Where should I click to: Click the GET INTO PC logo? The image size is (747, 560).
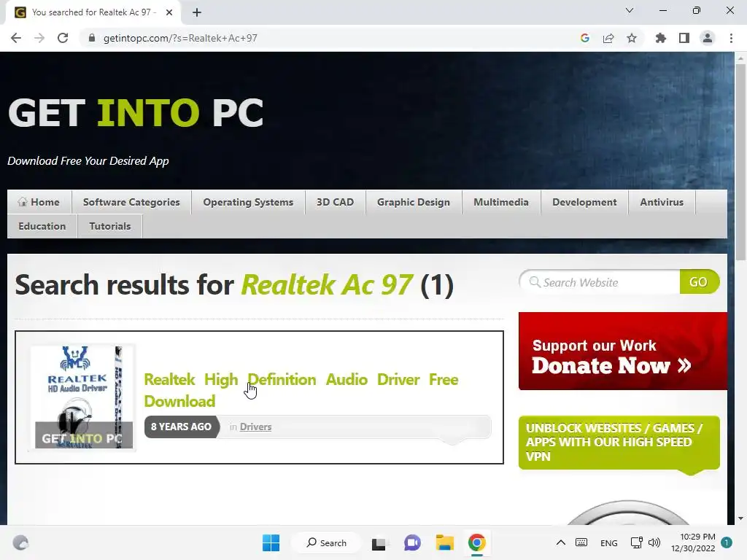(x=136, y=113)
